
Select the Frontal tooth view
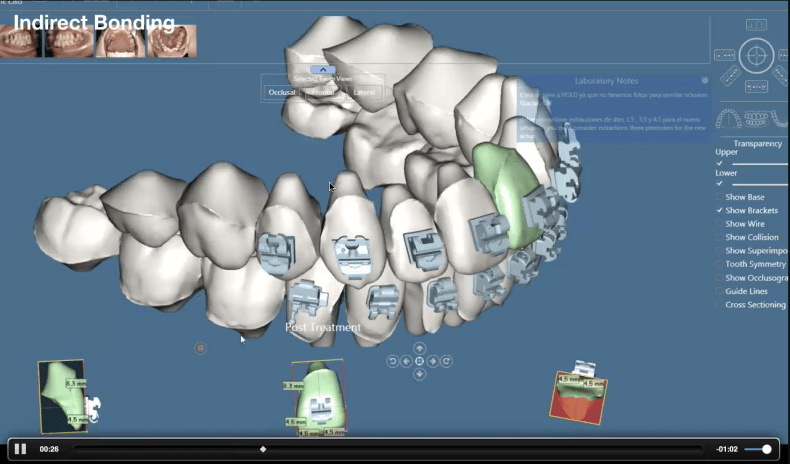coord(323,92)
